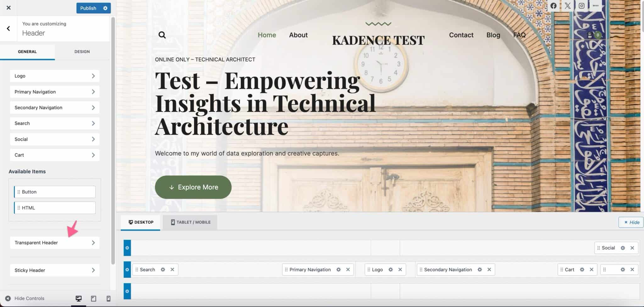The height and width of the screenshot is (307, 644).
Task: Click the Explore More button
Action: click(x=193, y=187)
